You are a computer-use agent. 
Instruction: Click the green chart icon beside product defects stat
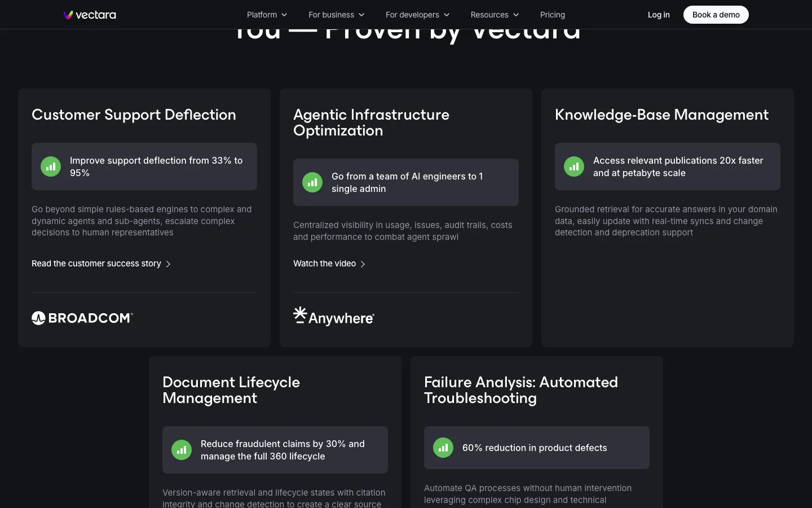(x=443, y=448)
